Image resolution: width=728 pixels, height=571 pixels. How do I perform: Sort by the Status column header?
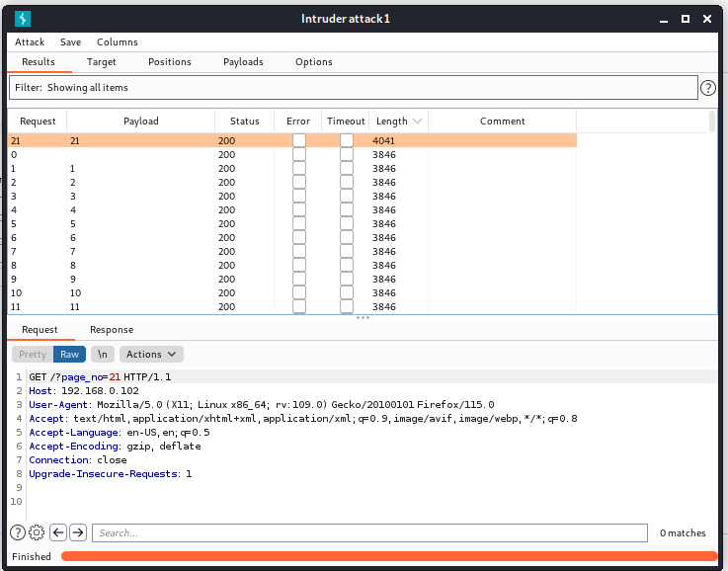[x=245, y=122]
